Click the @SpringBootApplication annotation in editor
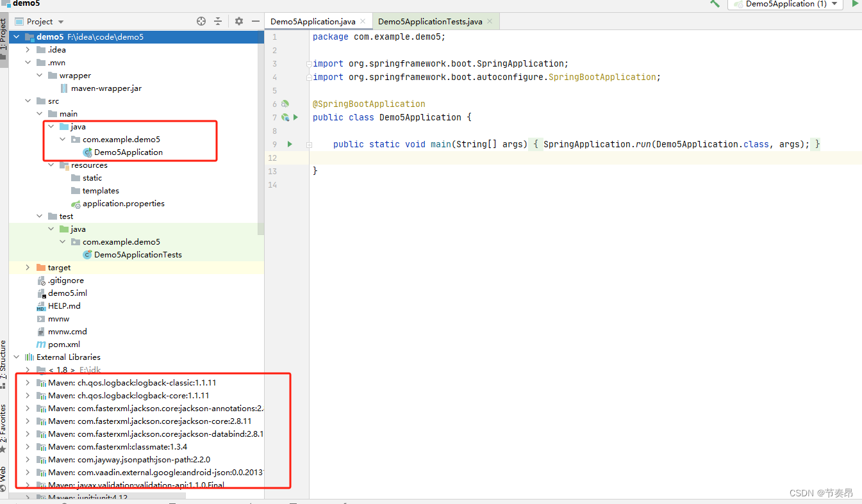 (x=369, y=104)
